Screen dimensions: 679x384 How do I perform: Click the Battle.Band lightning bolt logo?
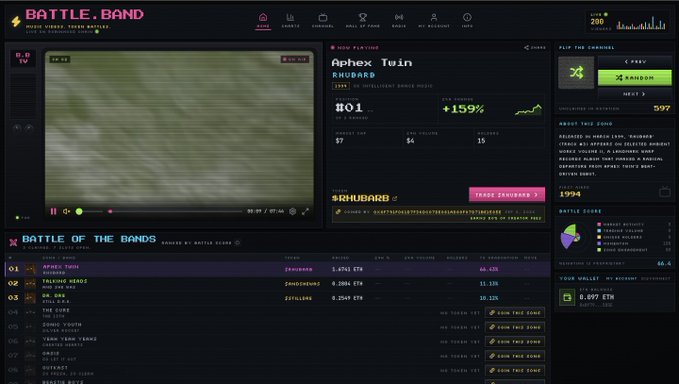(x=16, y=21)
